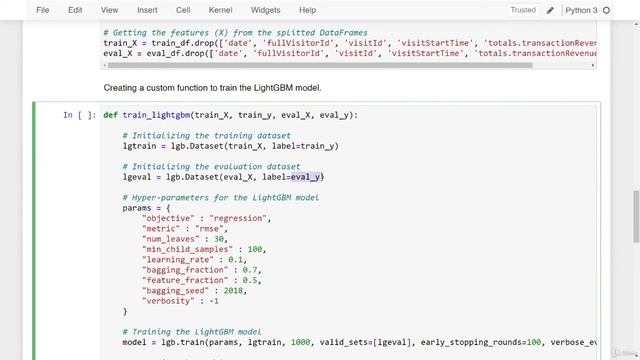Image resolution: width=640 pixels, height=360 pixels.
Task: Click 'early_stopping_rounds' in the train call
Action: [x=471, y=342]
